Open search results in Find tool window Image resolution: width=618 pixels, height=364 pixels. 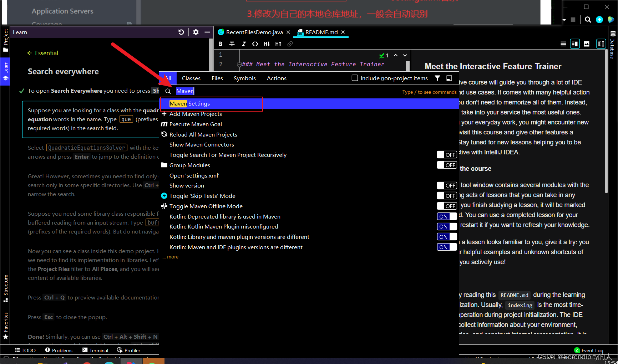tap(449, 78)
